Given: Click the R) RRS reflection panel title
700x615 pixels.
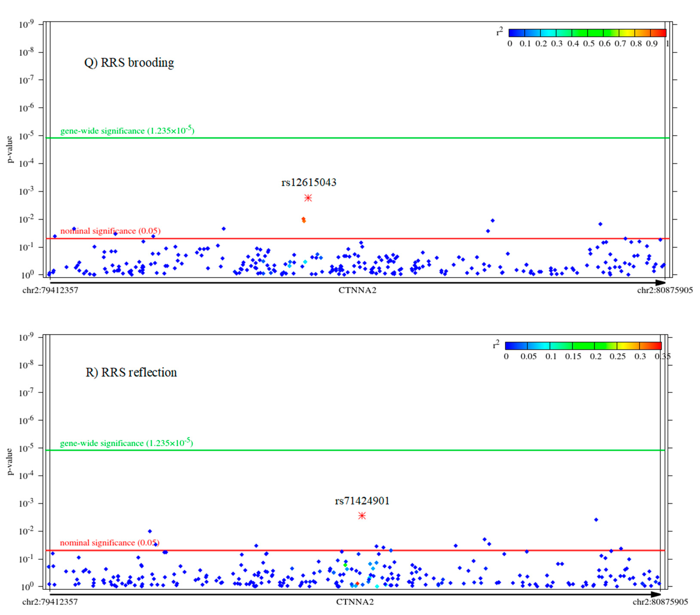Looking at the screenshot, I should tap(131, 372).
